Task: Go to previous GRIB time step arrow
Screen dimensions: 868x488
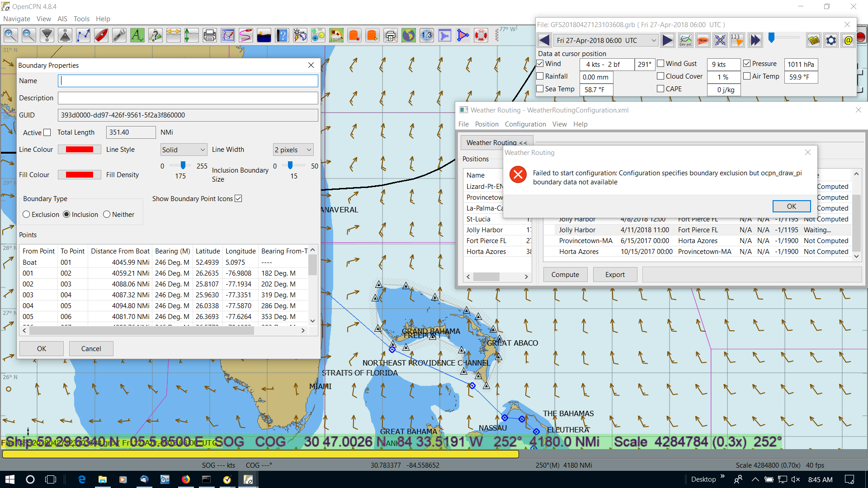Action: click(x=544, y=40)
